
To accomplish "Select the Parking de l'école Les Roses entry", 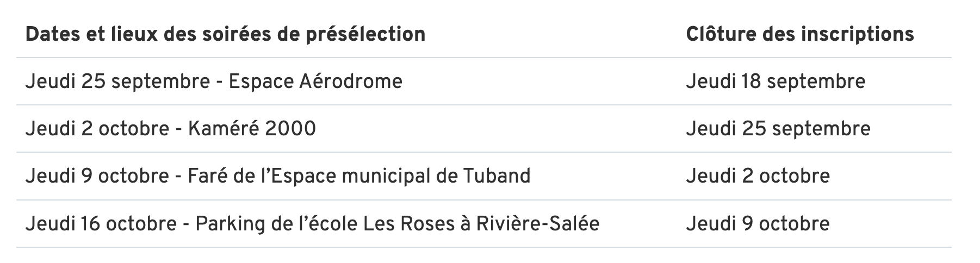I will click(312, 224).
